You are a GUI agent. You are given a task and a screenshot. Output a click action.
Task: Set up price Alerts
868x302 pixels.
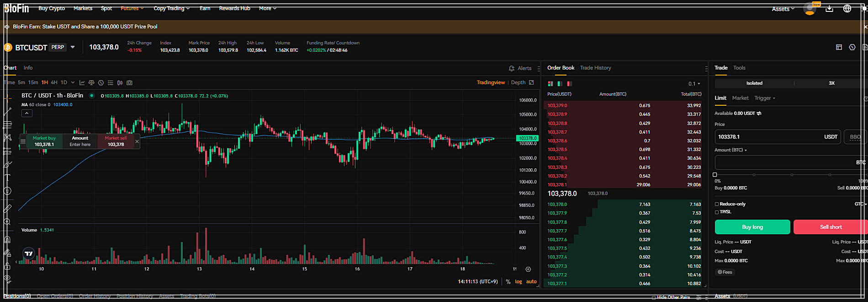(520, 68)
